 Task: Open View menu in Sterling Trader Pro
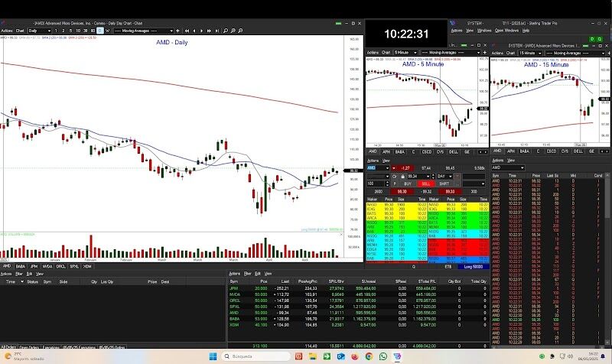click(470, 31)
